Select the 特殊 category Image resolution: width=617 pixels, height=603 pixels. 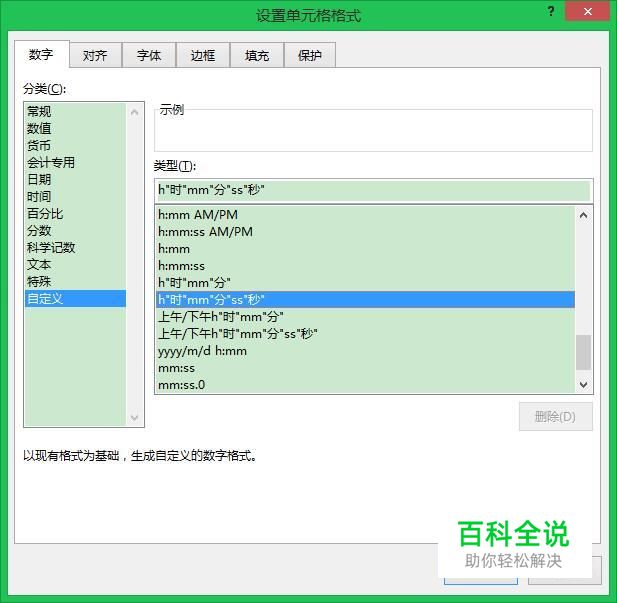(x=75, y=281)
